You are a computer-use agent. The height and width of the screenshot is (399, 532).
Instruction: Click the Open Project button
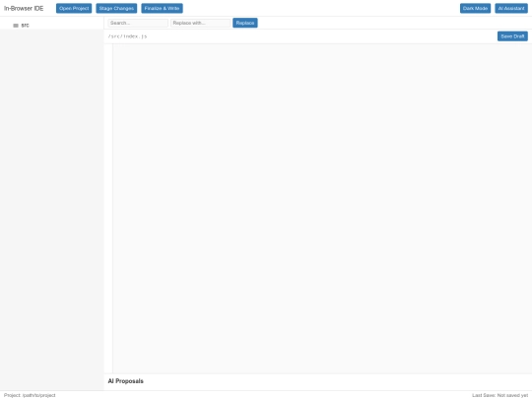coord(74,8)
